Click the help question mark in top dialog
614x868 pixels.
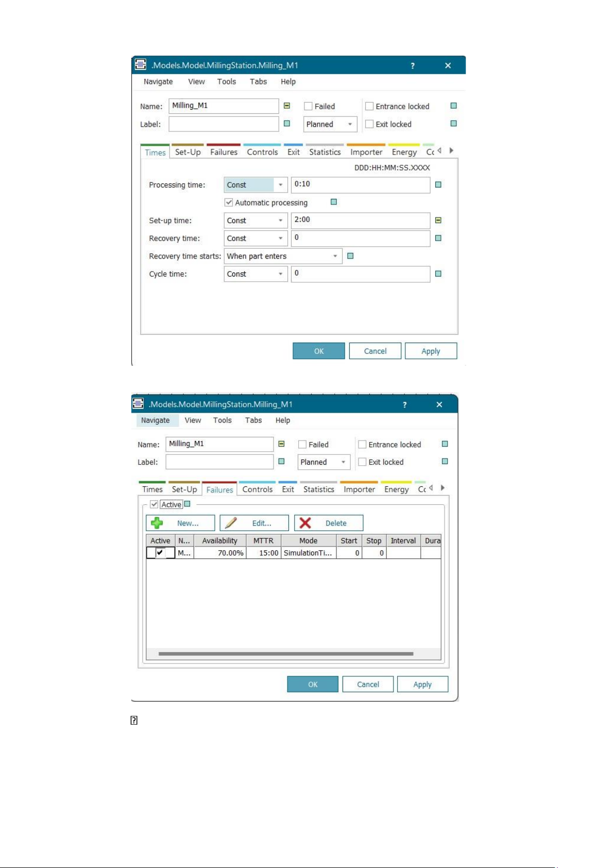[x=413, y=66]
